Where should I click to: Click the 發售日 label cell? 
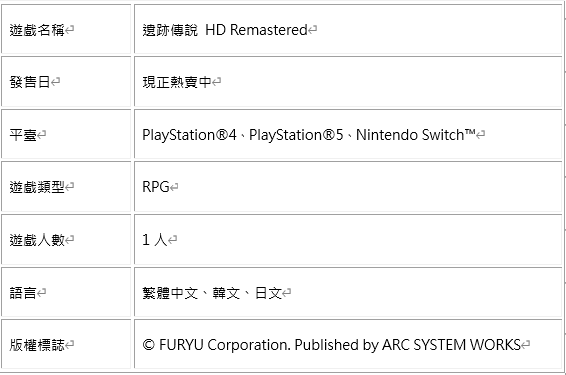pos(66,82)
